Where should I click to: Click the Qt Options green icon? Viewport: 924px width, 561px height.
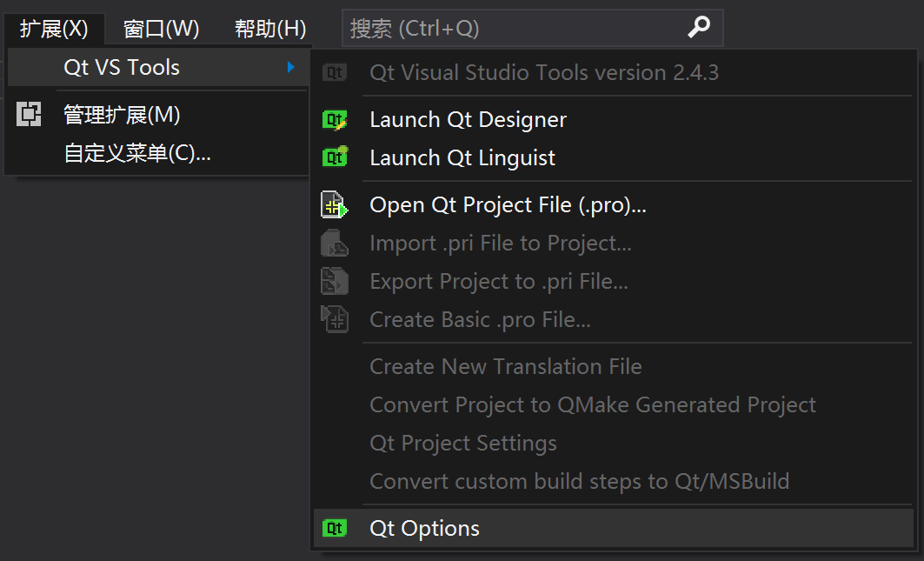pos(335,528)
